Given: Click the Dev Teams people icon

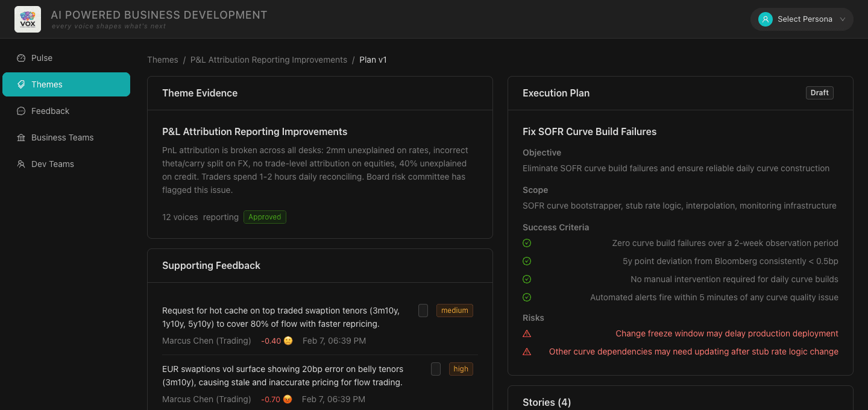Looking at the screenshot, I should (20, 164).
